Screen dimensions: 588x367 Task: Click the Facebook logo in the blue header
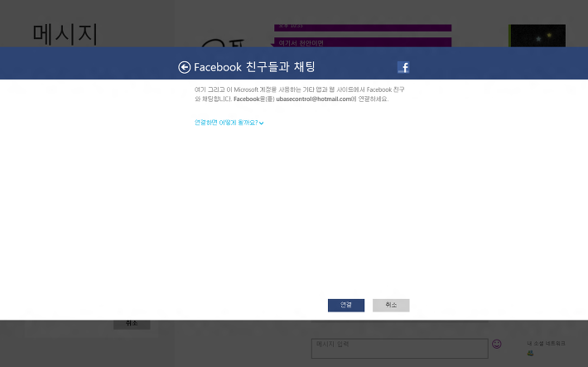point(403,67)
